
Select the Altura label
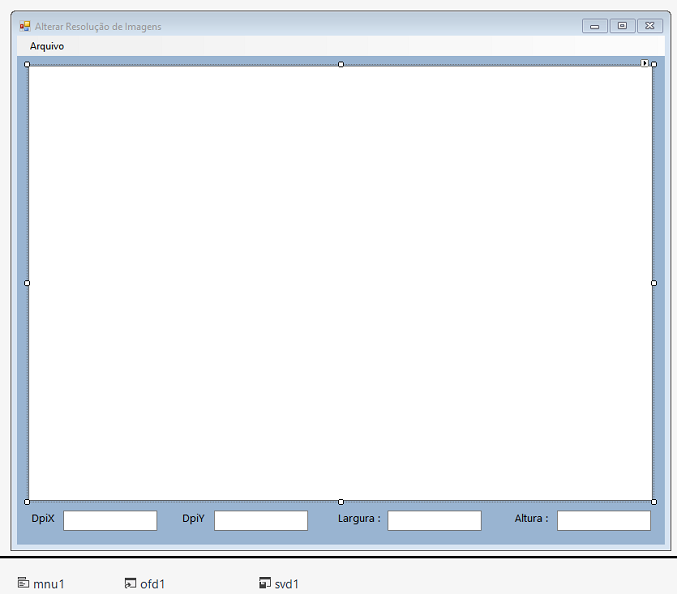(531, 518)
